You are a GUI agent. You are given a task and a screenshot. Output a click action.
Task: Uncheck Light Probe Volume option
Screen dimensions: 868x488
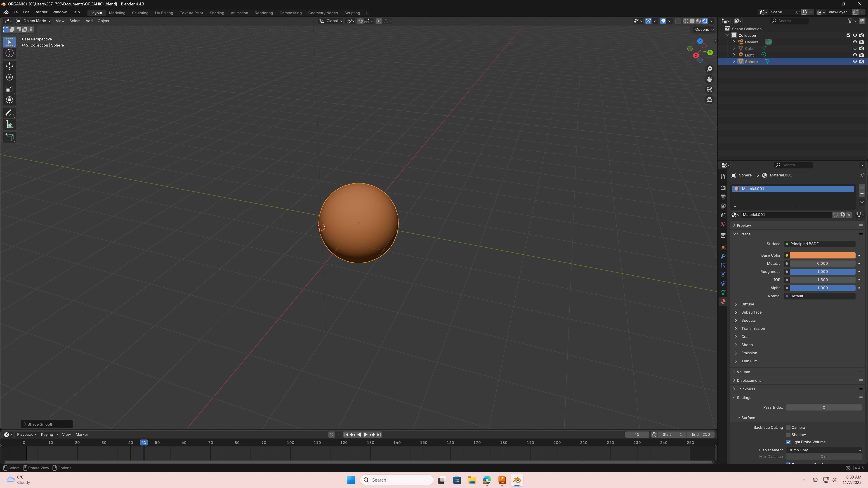(788, 442)
